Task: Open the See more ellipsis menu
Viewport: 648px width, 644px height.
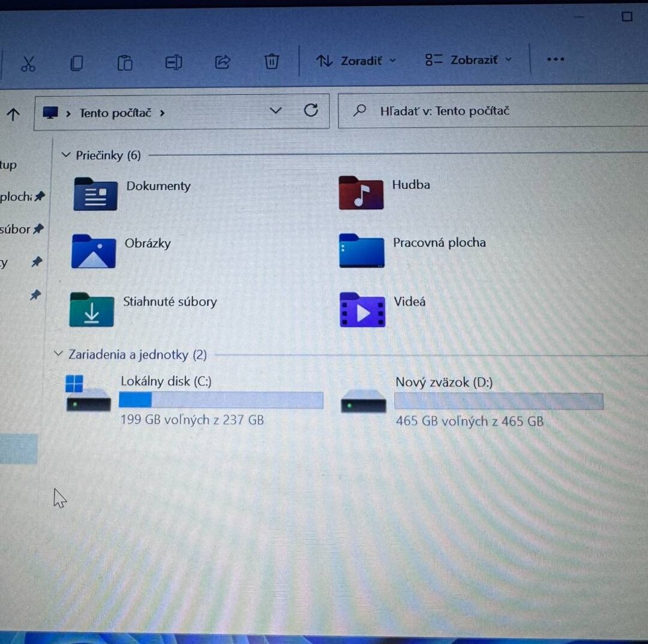Action: (x=555, y=59)
